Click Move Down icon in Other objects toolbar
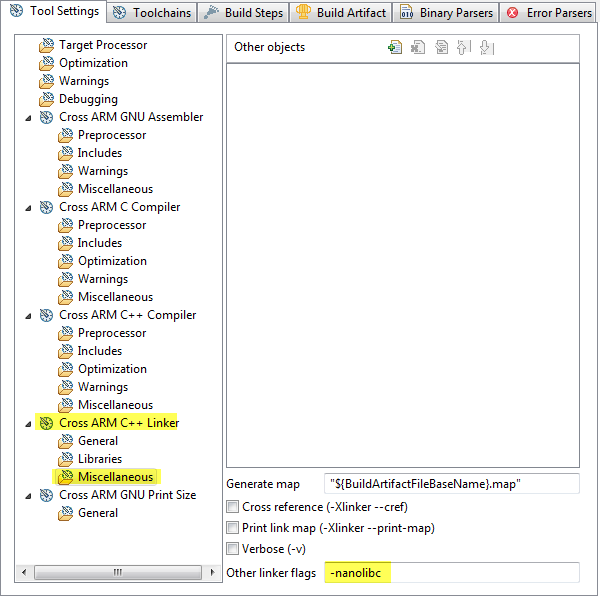 (x=486, y=48)
